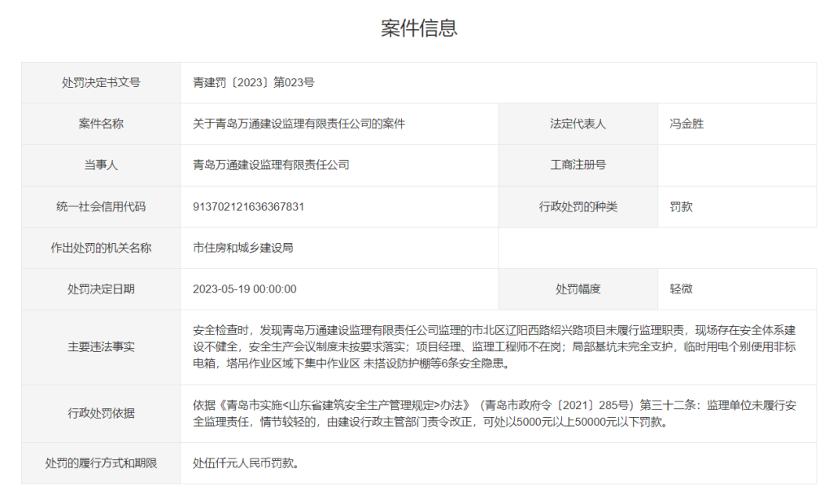This screenshot has height=504, width=833.
Task: Click the 法定代表人 label cell
Action: pos(578,124)
